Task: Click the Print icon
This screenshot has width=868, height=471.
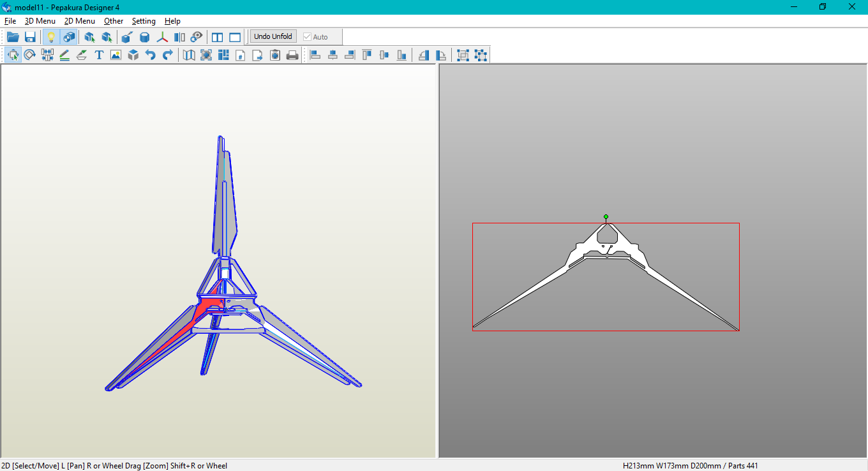Action: 292,56
